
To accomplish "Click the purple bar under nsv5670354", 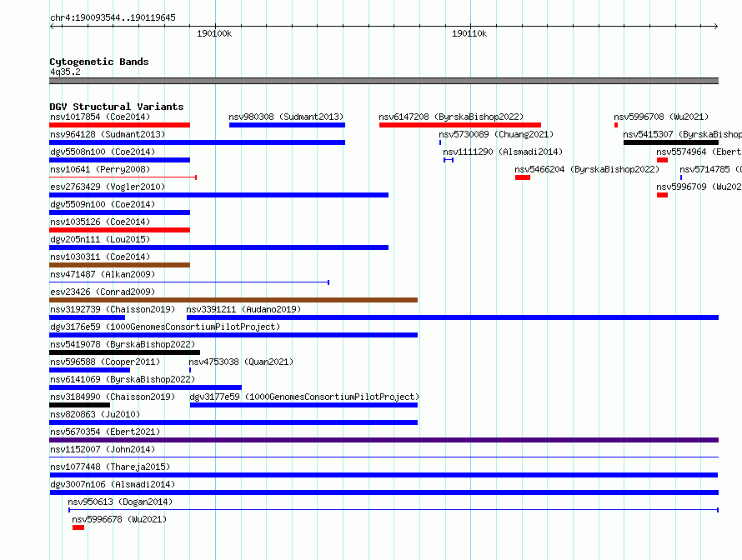I will point(384,440).
